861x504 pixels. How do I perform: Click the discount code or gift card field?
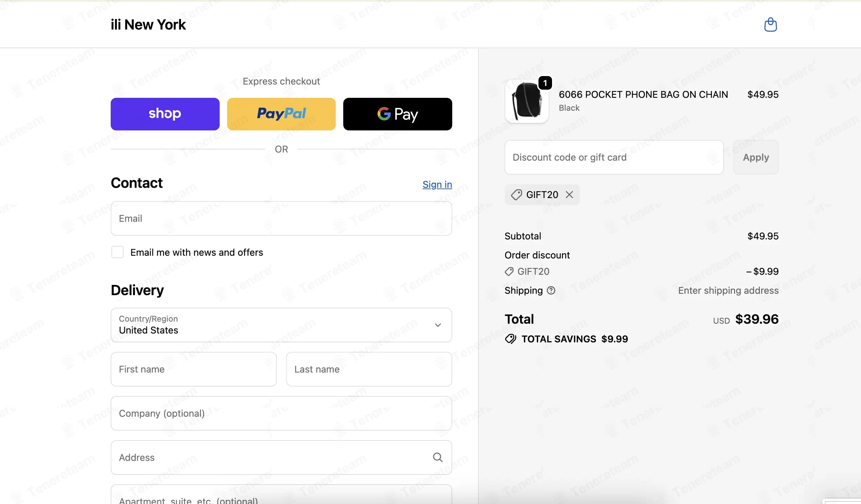[614, 157]
